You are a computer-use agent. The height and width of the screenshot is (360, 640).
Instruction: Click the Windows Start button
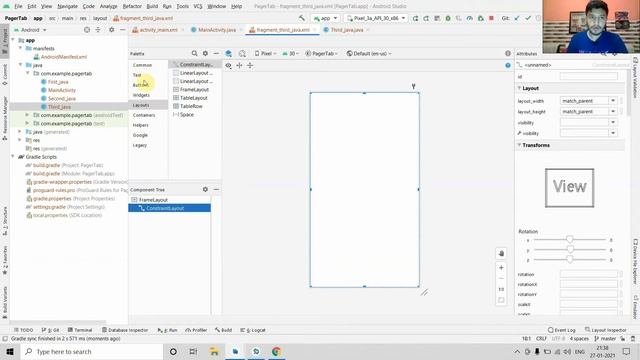[10, 351]
